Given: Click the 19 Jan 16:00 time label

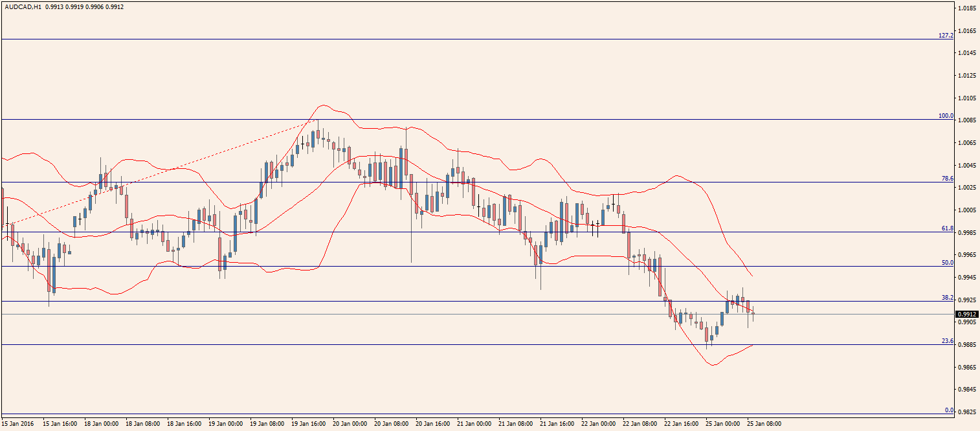Looking at the screenshot, I should click(x=309, y=424).
